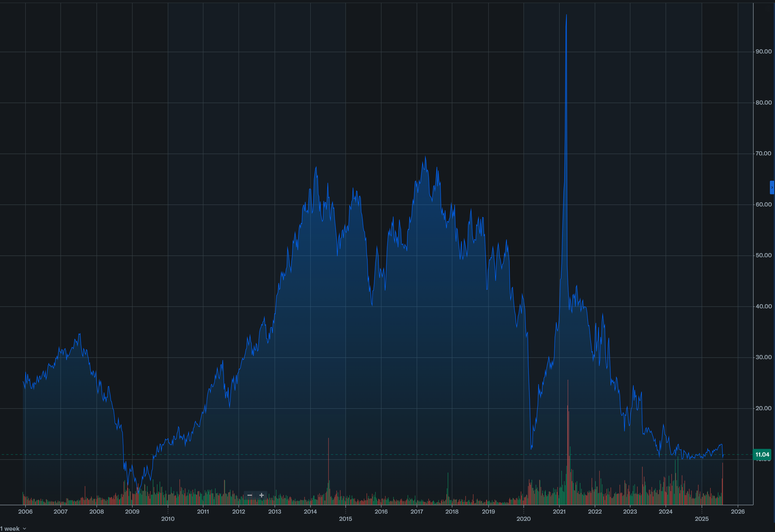Click the 2011 label on time axis
This screenshot has width=775, height=532.
203,511
